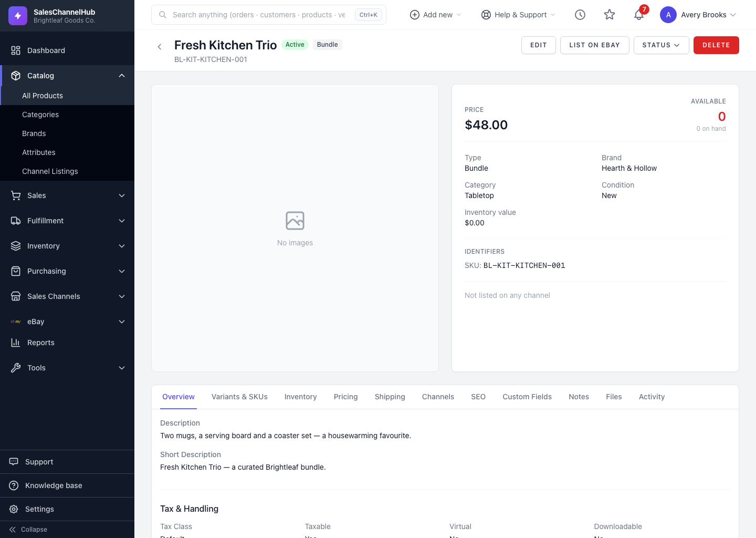Image resolution: width=756 pixels, height=538 pixels.
Task: Switch to the Variants & SKUs tab
Action: coord(239,397)
